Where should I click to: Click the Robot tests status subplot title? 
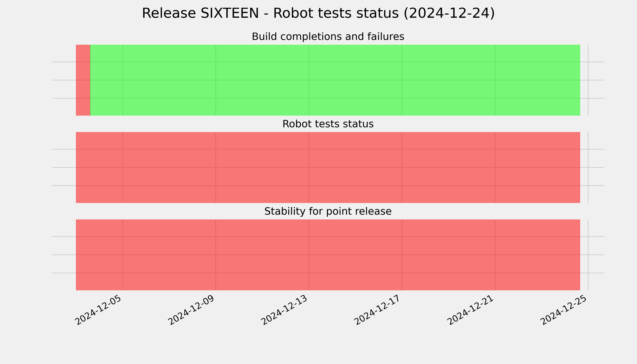(328, 124)
